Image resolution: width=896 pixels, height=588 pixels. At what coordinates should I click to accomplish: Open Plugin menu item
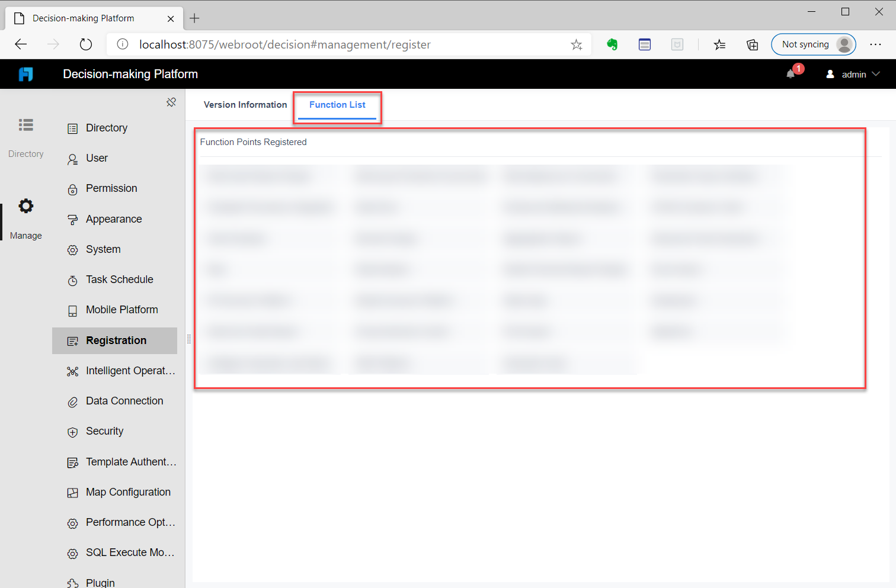pos(115,582)
